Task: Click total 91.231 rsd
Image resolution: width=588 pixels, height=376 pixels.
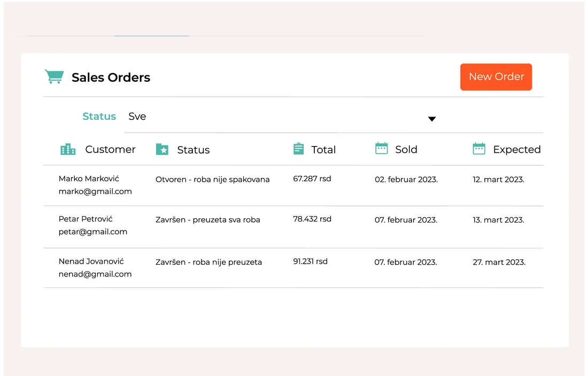Action: pyautogui.click(x=310, y=261)
